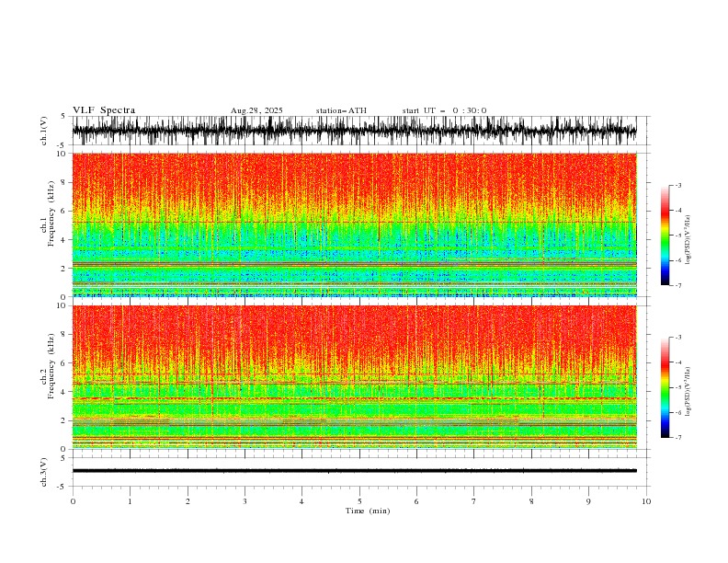Screen dimensions: 728x563
Task: Select the "start UT = 0:30:0" text
Action: click(444, 110)
